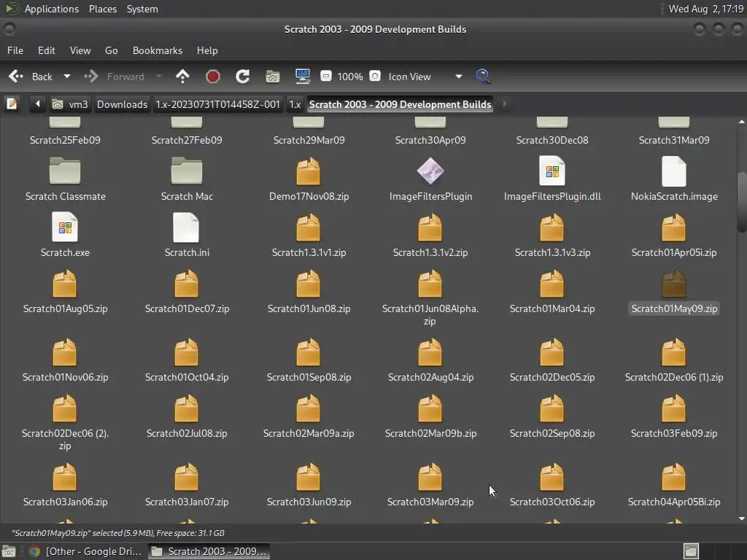The height and width of the screenshot is (560, 747).
Task: Select Scratch03Feb09.zip archive
Action: tap(674, 416)
